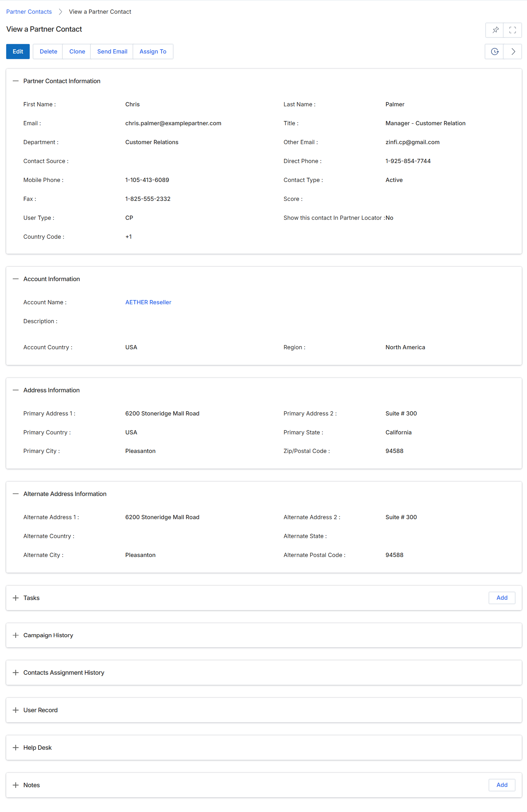Click Primary Address 1 street value
Viewport: 527px width, 812px height.
(x=162, y=414)
